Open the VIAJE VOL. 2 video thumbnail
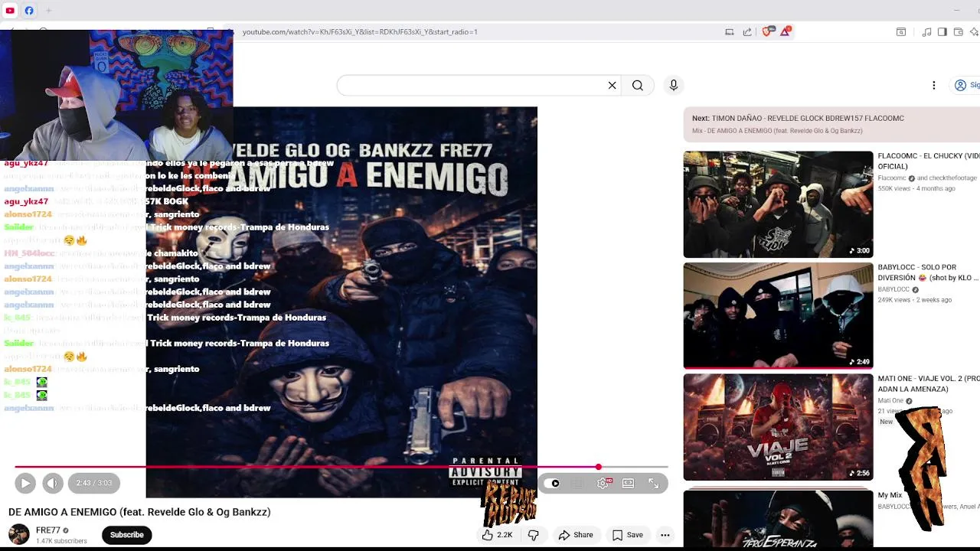The height and width of the screenshot is (551, 980). 778,427
